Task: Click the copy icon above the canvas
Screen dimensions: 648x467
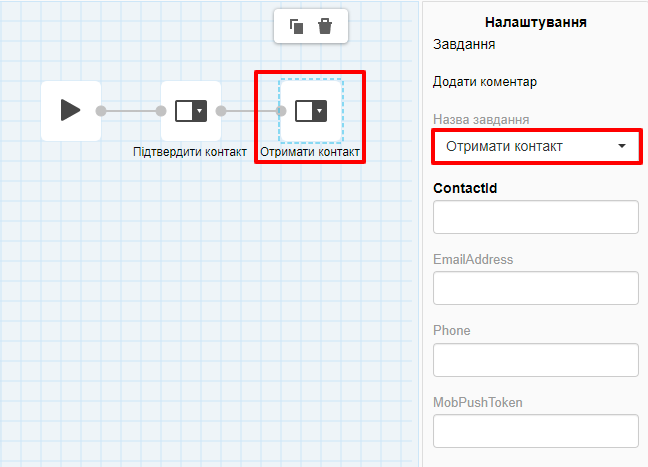Action: tap(296, 27)
